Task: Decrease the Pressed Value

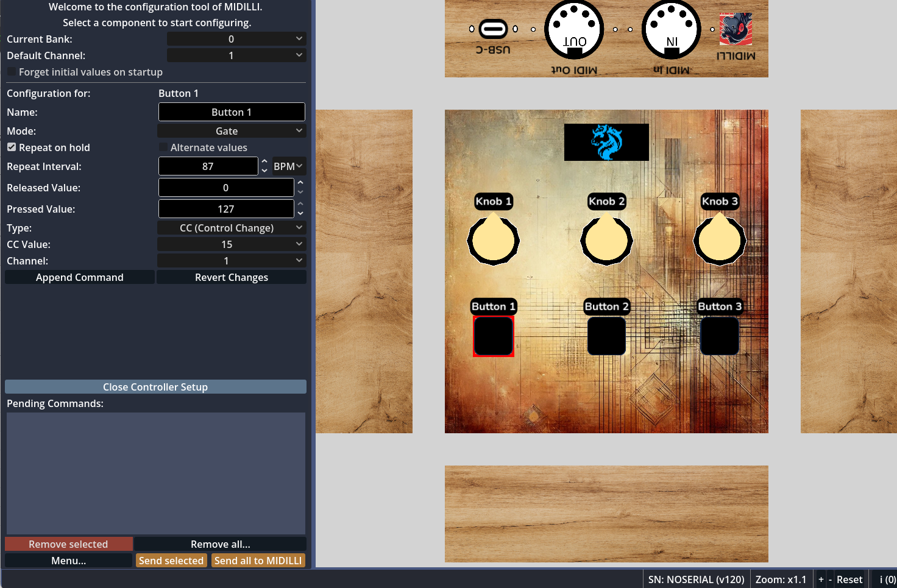Action: pyautogui.click(x=300, y=214)
